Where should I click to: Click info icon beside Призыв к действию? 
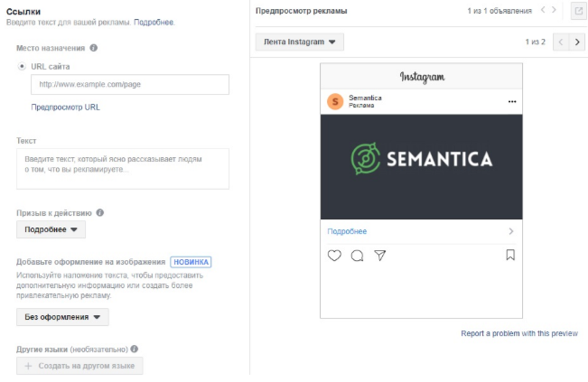coord(99,212)
